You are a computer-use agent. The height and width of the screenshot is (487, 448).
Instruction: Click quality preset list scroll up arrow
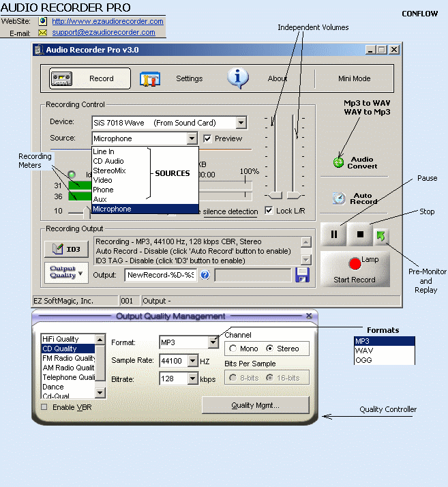pyautogui.click(x=100, y=340)
